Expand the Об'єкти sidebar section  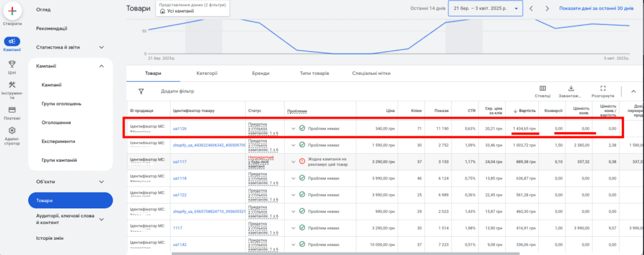[x=101, y=181]
